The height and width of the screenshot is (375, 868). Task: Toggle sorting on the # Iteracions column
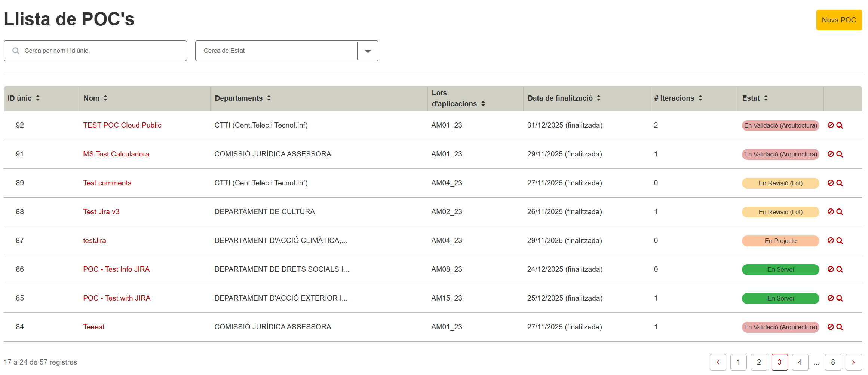(x=701, y=98)
